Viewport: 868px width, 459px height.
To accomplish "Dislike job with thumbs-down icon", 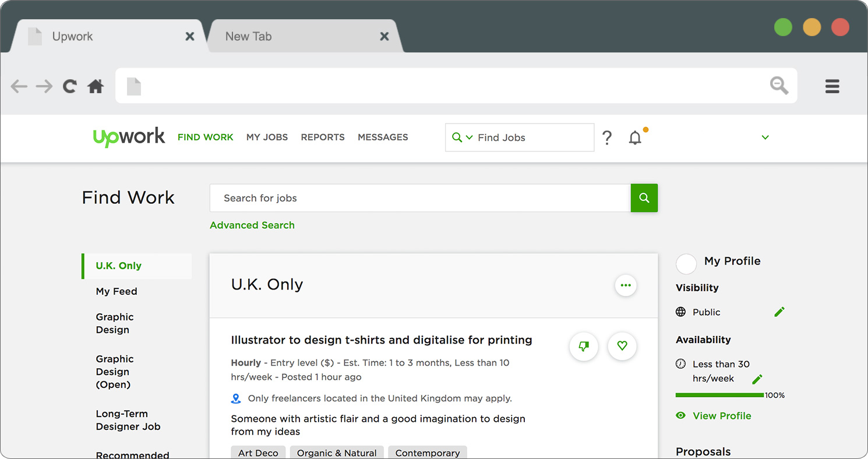I will pos(583,346).
